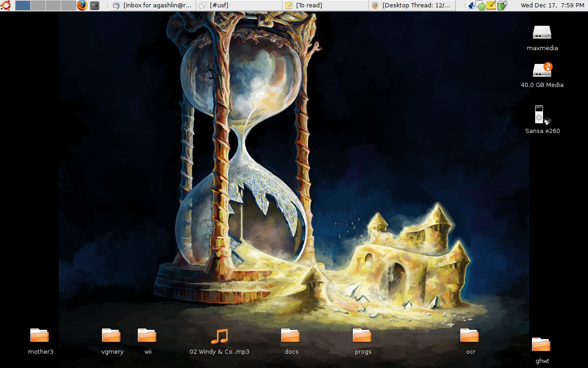Switch to the fourth workspace
Image resolution: width=588 pixels, height=368 pixels.
(68, 6)
